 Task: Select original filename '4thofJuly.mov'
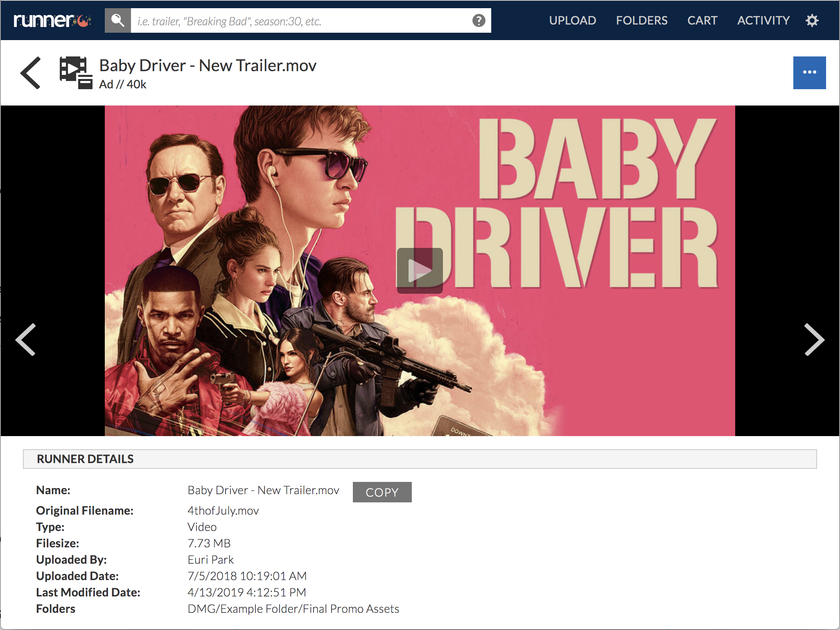coord(223,511)
